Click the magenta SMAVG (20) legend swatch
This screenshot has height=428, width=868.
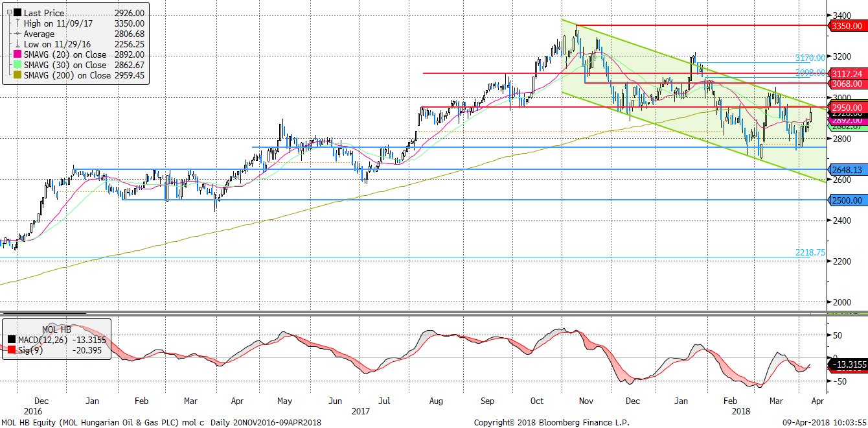click(17, 54)
